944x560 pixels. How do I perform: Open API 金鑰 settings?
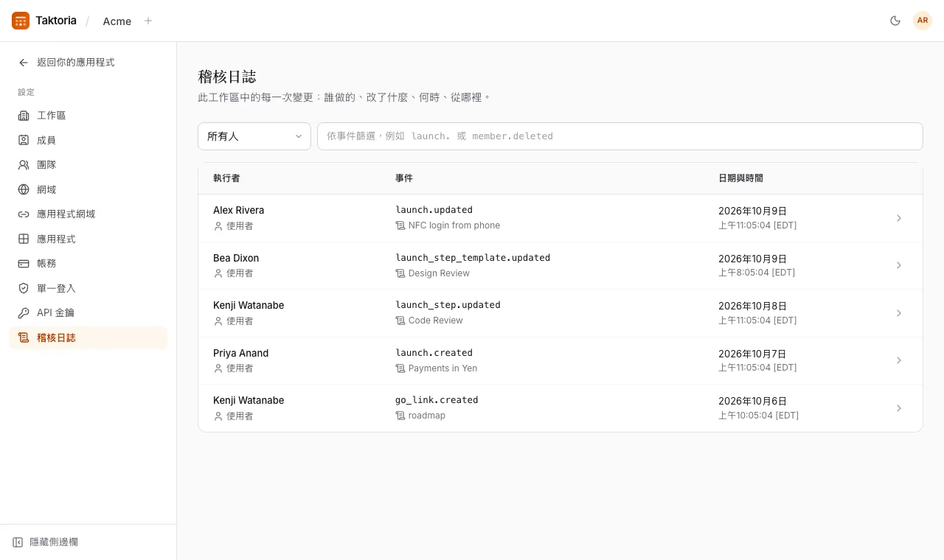point(88,313)
